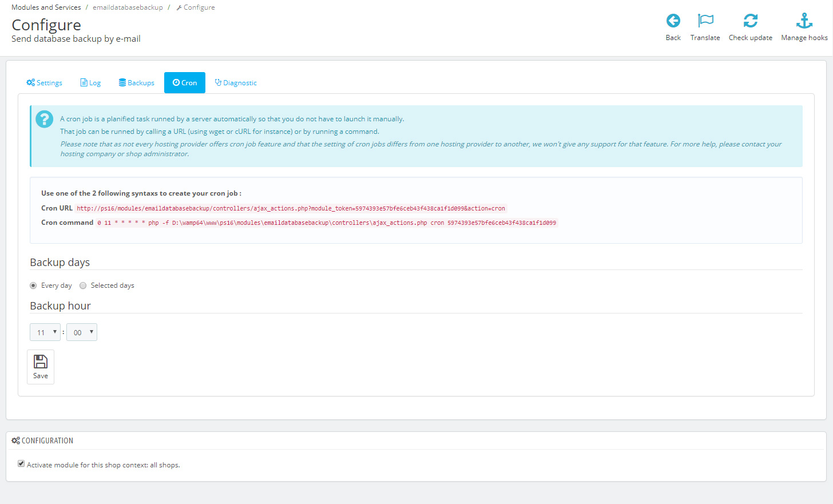Select the Every day radio button
Image resolution: width=833 pixels, height=504 pixels.
coord(33,285)
